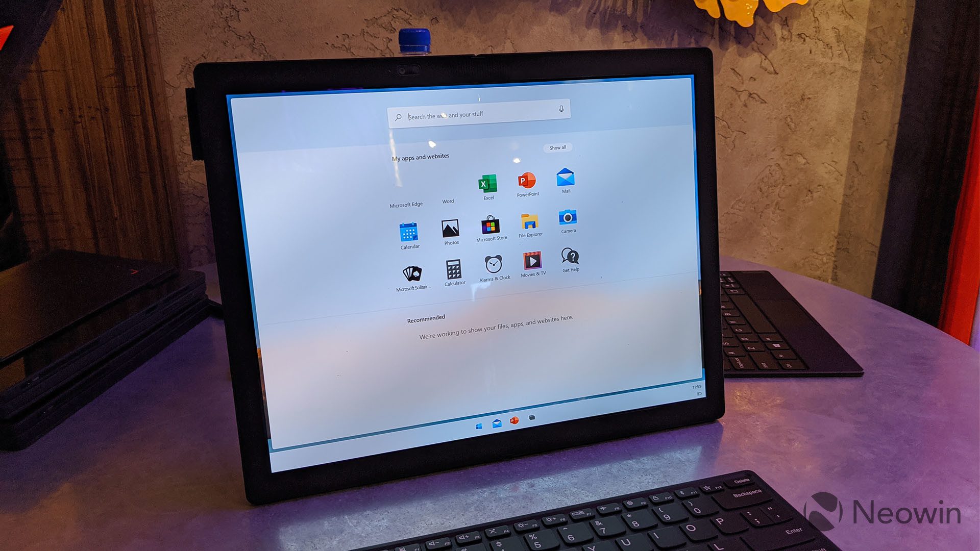Open Microsoft Solitaire Collection icon
Viewport: 980px width, 551px height.
pos(410,269)
